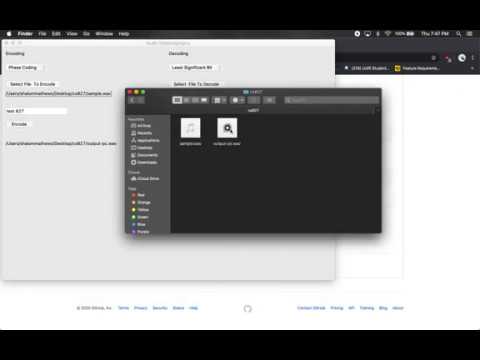Click the Blog footer link
480x360 pixels.
pos(383,308)
